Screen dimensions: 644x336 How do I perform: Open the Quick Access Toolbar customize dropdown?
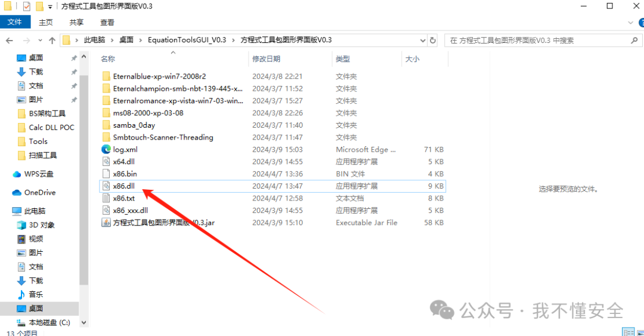click(x=50, y=7)
